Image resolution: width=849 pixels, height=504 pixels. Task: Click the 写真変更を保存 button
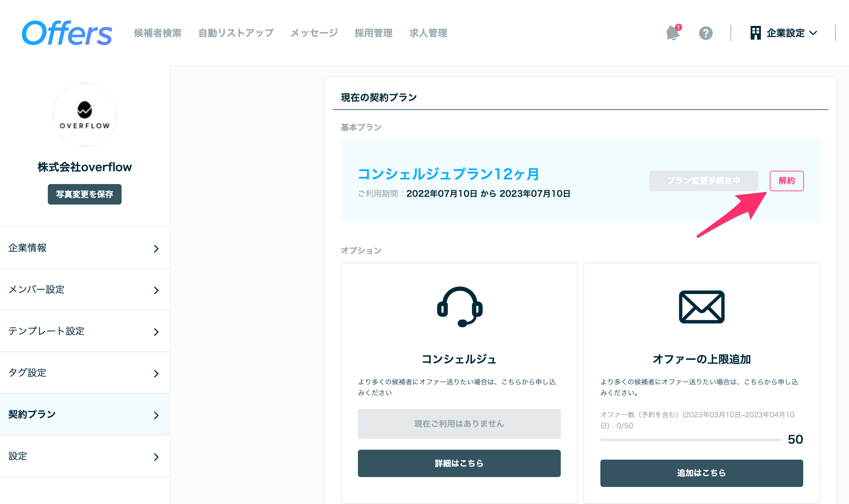(x=85, y=194)
